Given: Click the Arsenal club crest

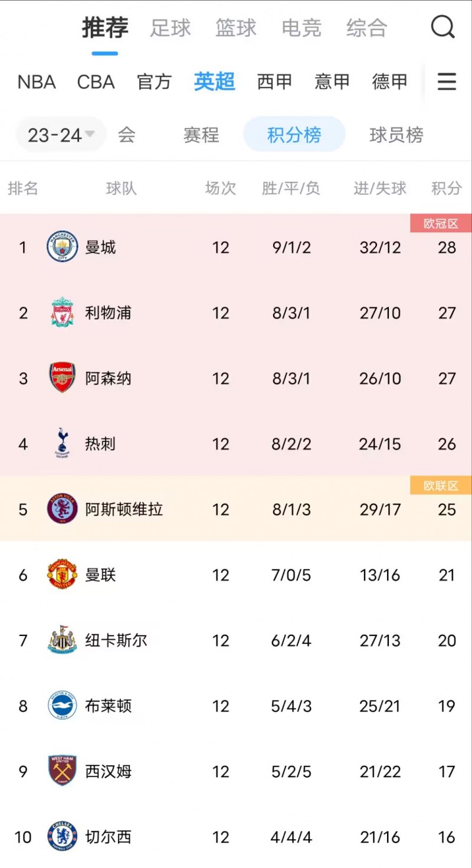Looking at the screenshot, I should [61, 378].
